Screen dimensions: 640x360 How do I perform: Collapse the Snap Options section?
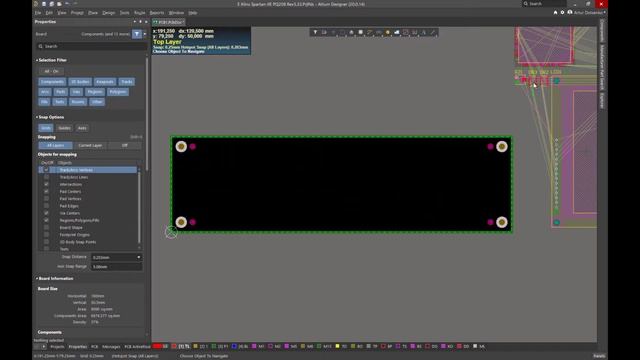37,117
